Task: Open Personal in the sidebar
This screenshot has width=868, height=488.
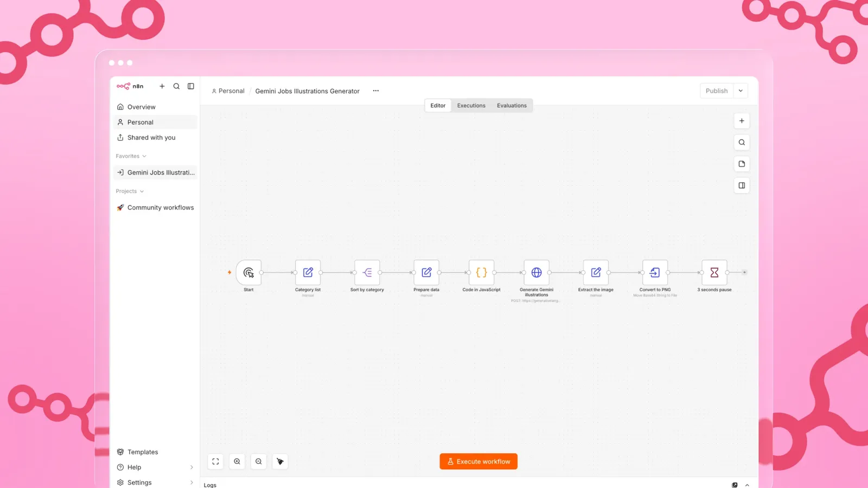Action: 155,122
